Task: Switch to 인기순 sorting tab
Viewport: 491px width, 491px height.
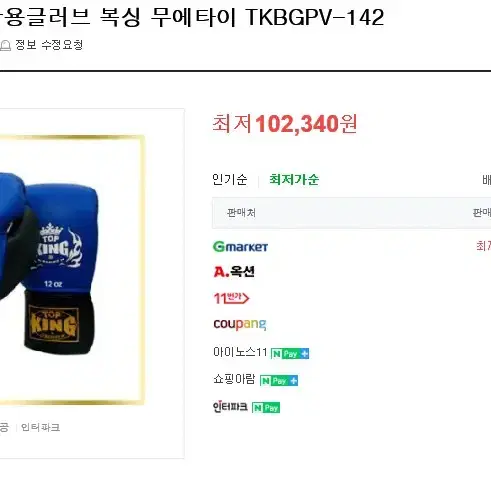Action: tap(230, 180)
